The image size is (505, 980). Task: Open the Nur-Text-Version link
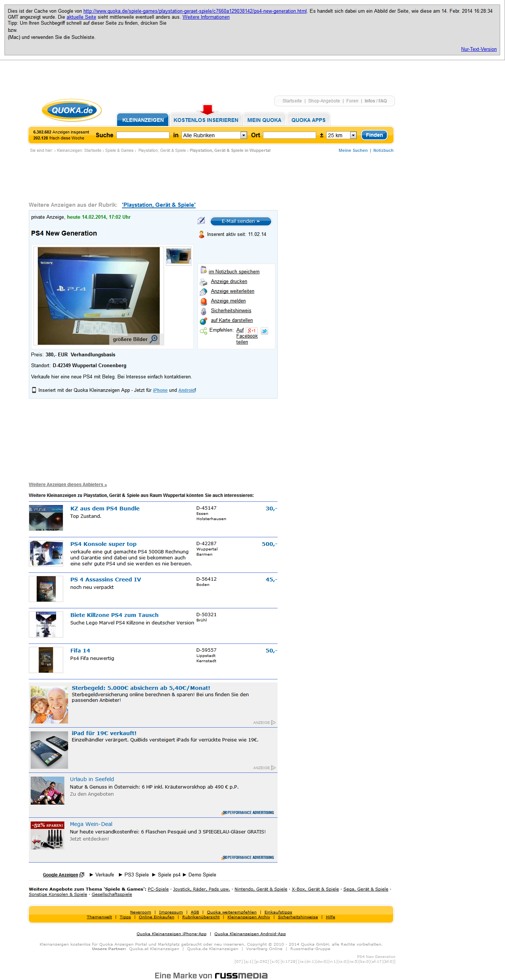click(x=479, y=49)
